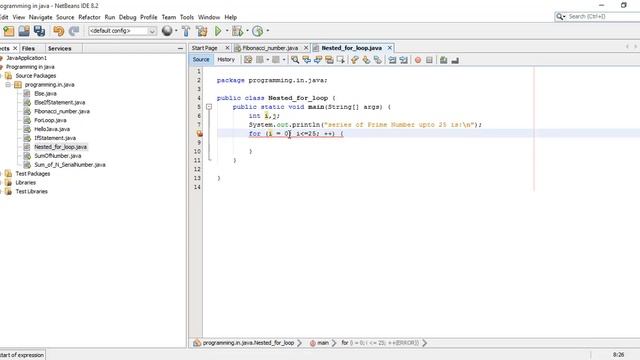Toggle Highlight Search in editor toolbar

click(x=329, y=60)
